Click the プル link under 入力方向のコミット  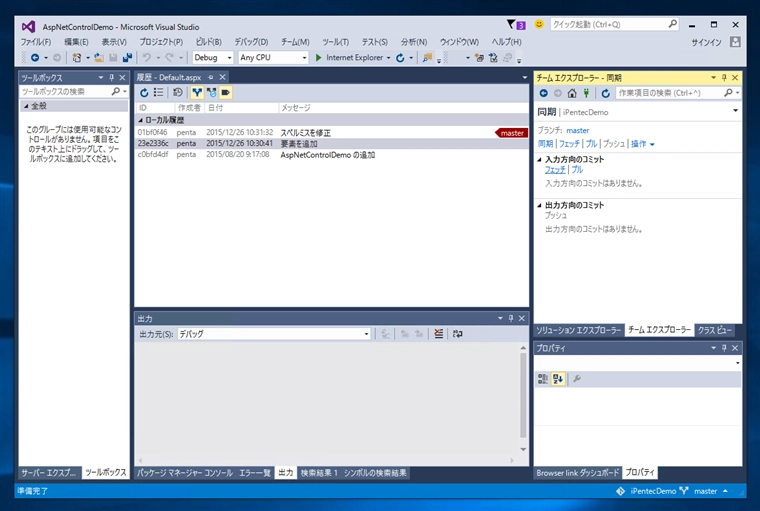point(577,170)
